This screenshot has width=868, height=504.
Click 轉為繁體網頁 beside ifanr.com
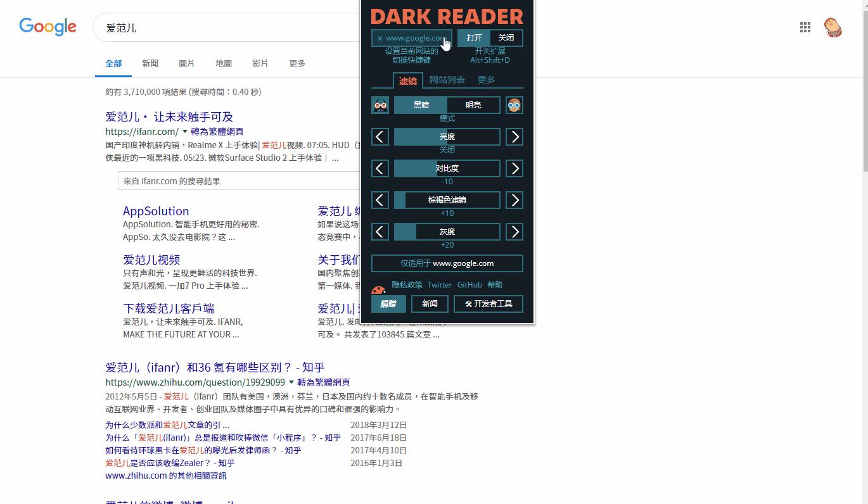click(217, 132)
